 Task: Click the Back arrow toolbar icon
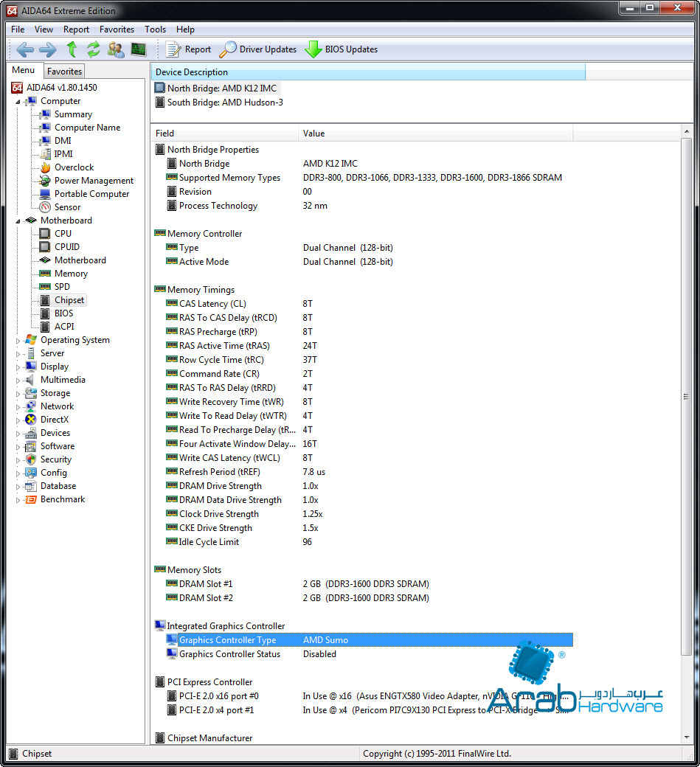(25, 49)
